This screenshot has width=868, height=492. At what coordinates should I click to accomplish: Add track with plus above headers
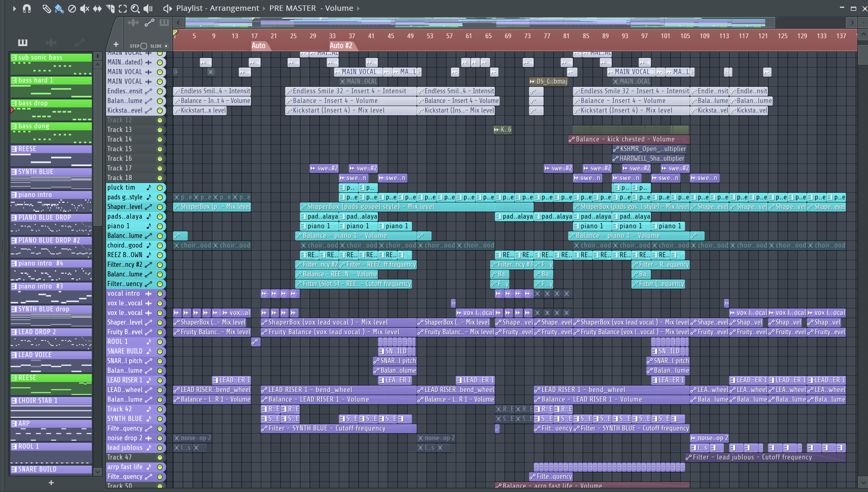(x=116, y=44)
